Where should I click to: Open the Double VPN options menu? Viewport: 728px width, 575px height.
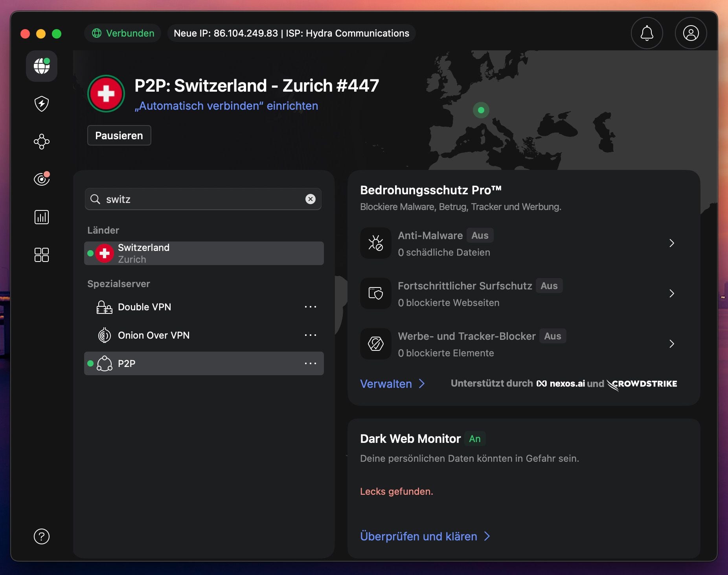[310, 307]
